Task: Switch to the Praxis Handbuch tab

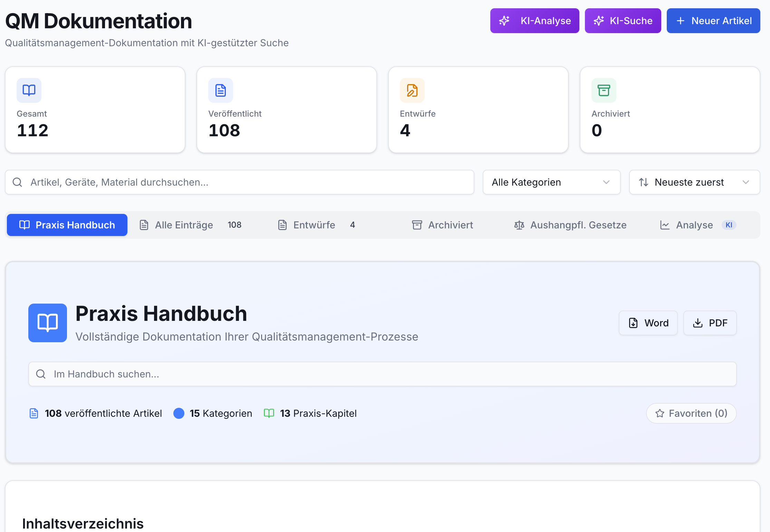Action: [67, 225]
